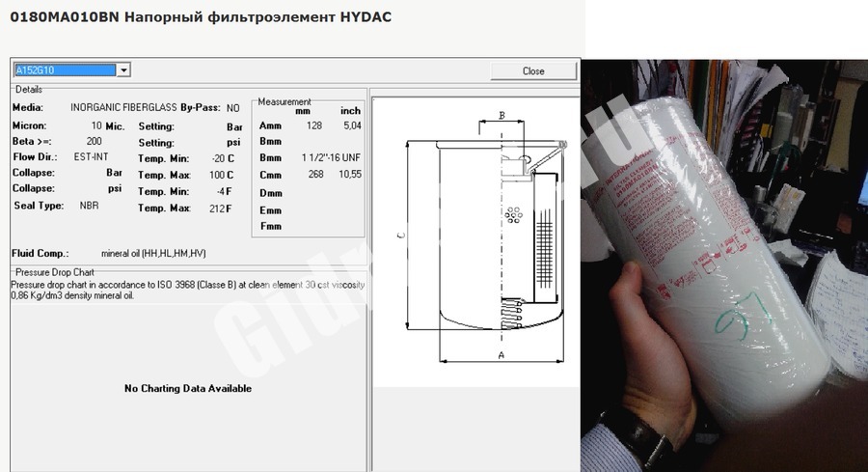Click the filter element photo
Screen dimensions: 868x472
coord(724,265)
